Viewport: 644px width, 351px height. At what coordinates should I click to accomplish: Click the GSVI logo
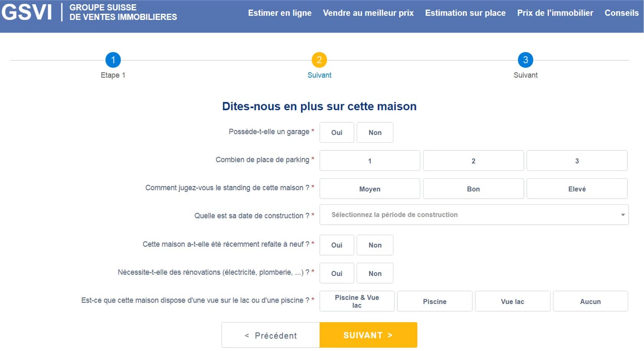27,12
